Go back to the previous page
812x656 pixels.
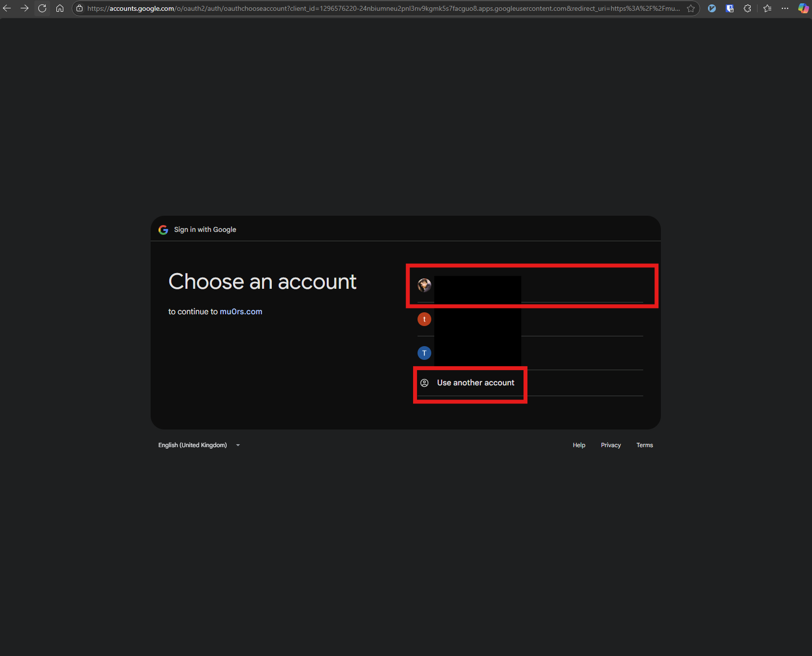(7, 8)
